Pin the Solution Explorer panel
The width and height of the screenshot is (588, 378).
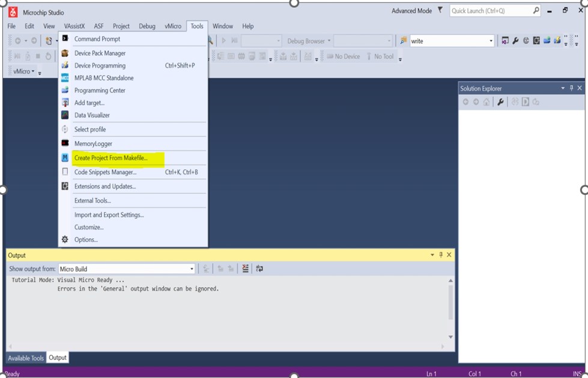571,88
